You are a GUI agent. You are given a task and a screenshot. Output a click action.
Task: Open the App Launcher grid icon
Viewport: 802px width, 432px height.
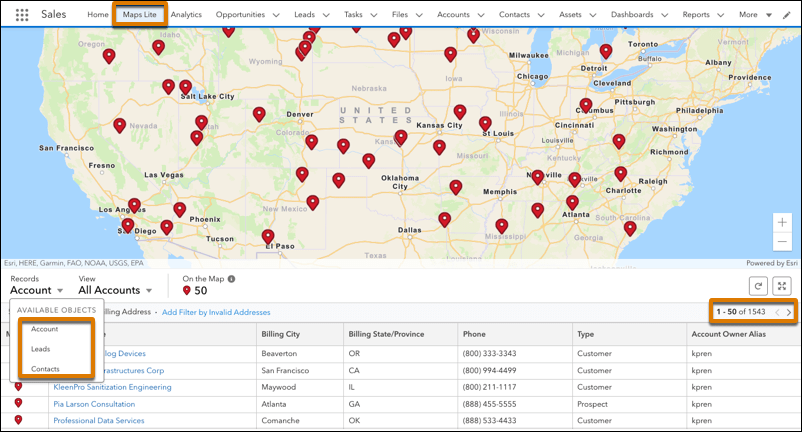click(x=22, y=15)
